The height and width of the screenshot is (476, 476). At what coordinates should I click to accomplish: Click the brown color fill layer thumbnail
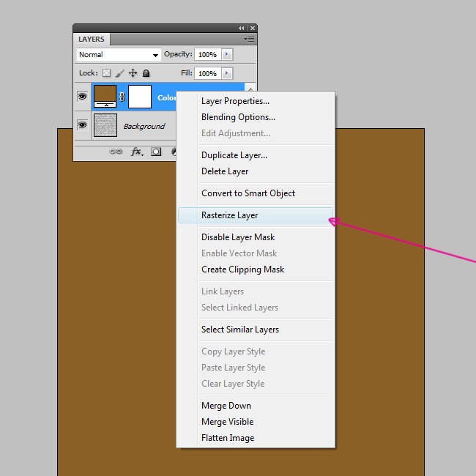pyautogui.click(x=105, y=97)
